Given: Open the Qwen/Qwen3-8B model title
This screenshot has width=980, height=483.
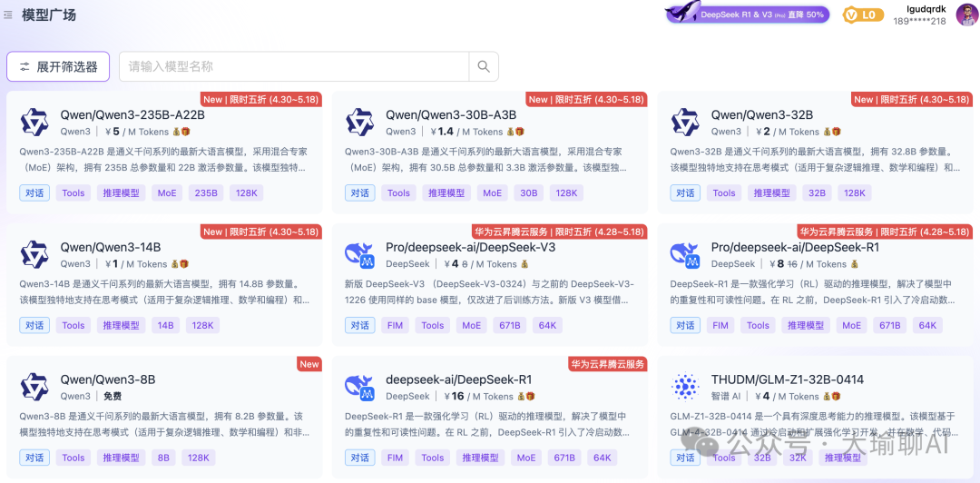Looking at the screenshot, I should tap(107, 379).
